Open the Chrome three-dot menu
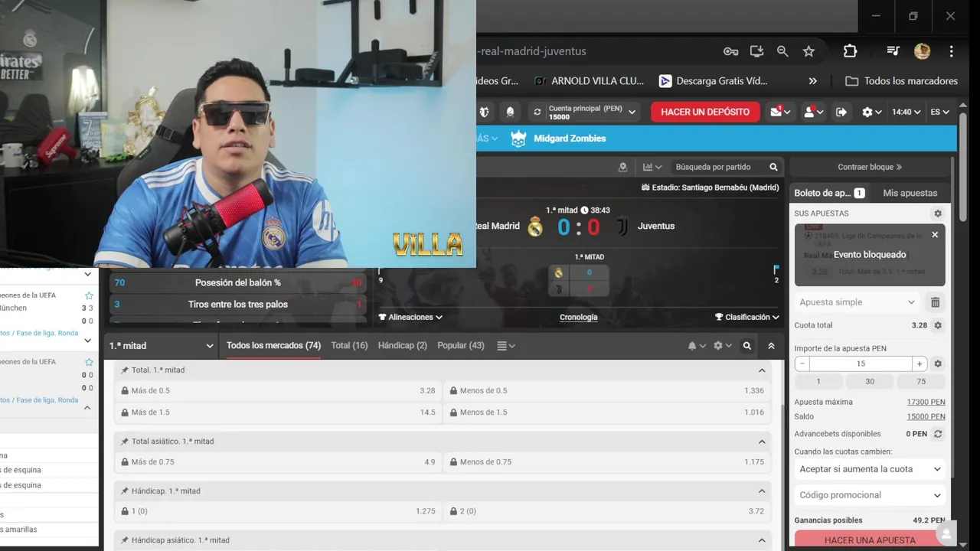Image resolution: width=980 pixels, height=551 pixels. 951,51
